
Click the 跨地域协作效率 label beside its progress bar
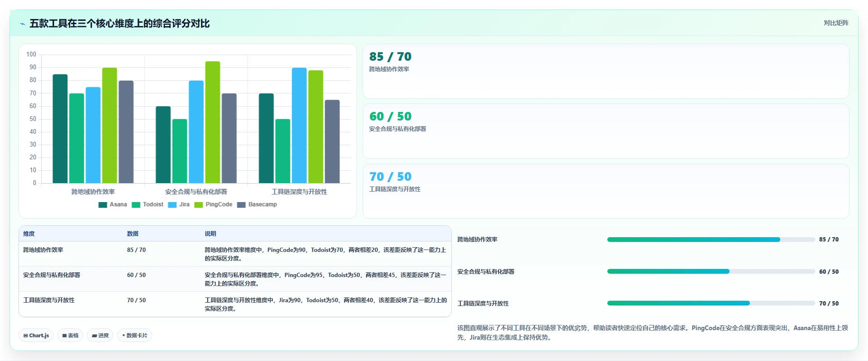[x=477, y=240]
